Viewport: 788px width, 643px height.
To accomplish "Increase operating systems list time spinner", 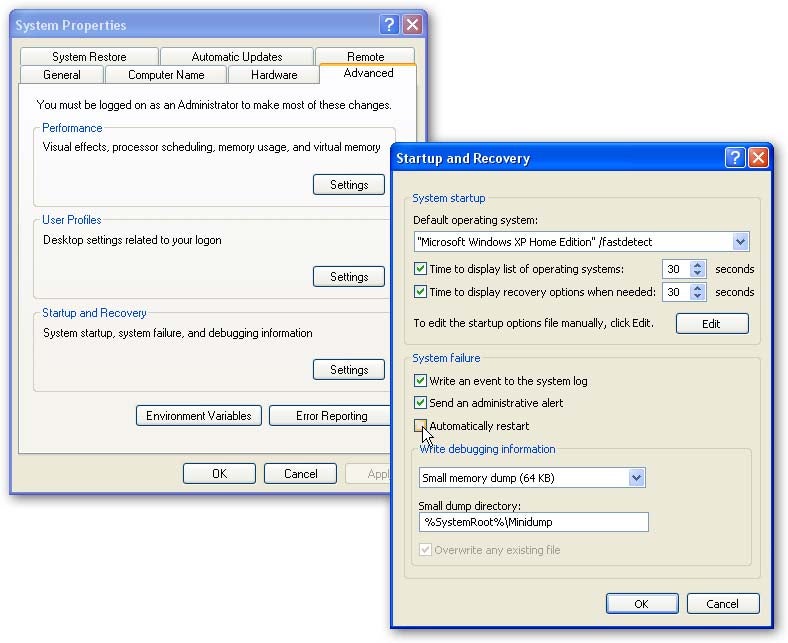I will pos(698,264).
